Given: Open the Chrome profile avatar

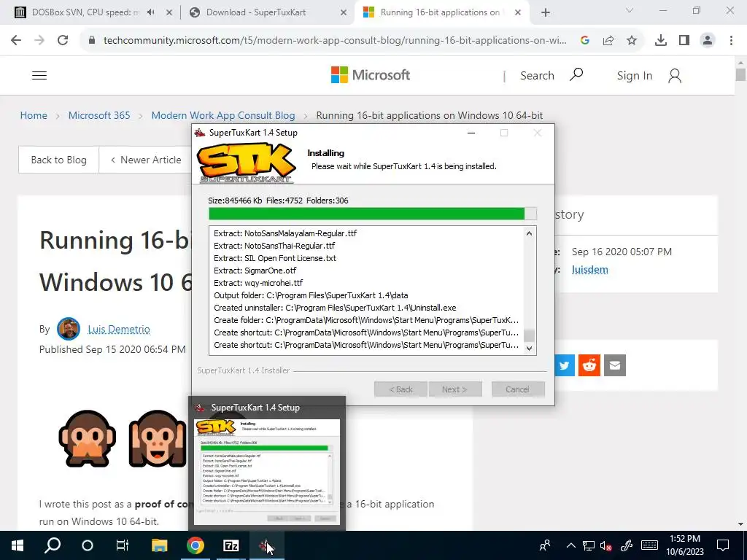Looking at the screenshot, I should pos(708,41).
